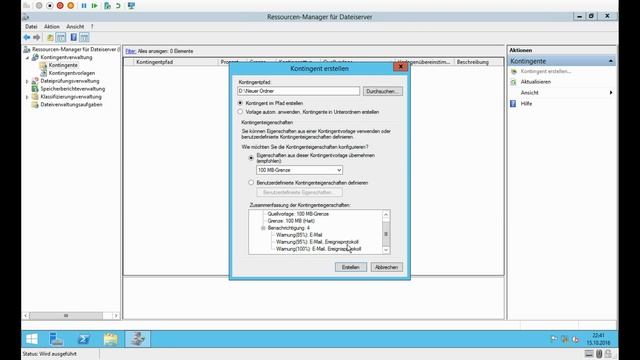Click Aktualisieren in the Aktionen pane
Screen dimensions: 640x360
tap(536, 82)
